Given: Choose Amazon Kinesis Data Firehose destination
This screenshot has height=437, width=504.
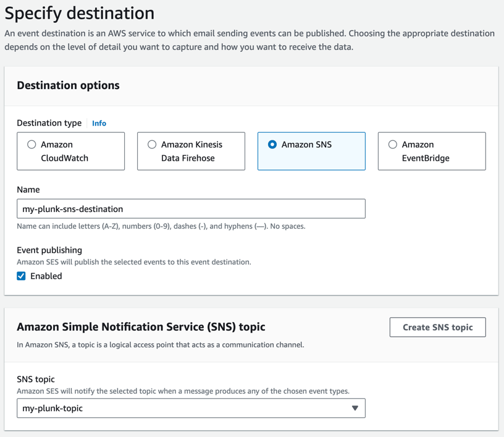Looking at the screenshot, I should pos(152,145).
